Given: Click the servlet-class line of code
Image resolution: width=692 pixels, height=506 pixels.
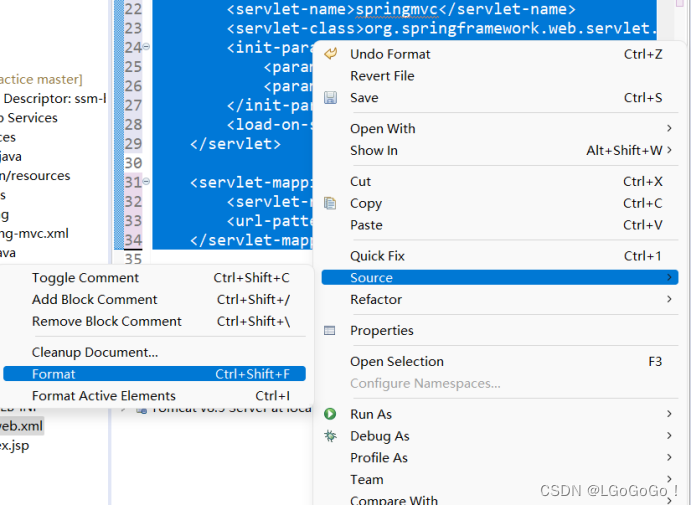Looking at the screenshot, I should 441,29.
